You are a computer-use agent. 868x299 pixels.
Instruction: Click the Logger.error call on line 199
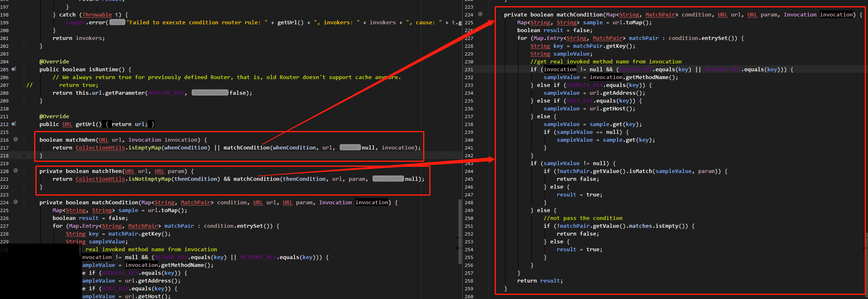pyautogui.click(x=86, y=22)
